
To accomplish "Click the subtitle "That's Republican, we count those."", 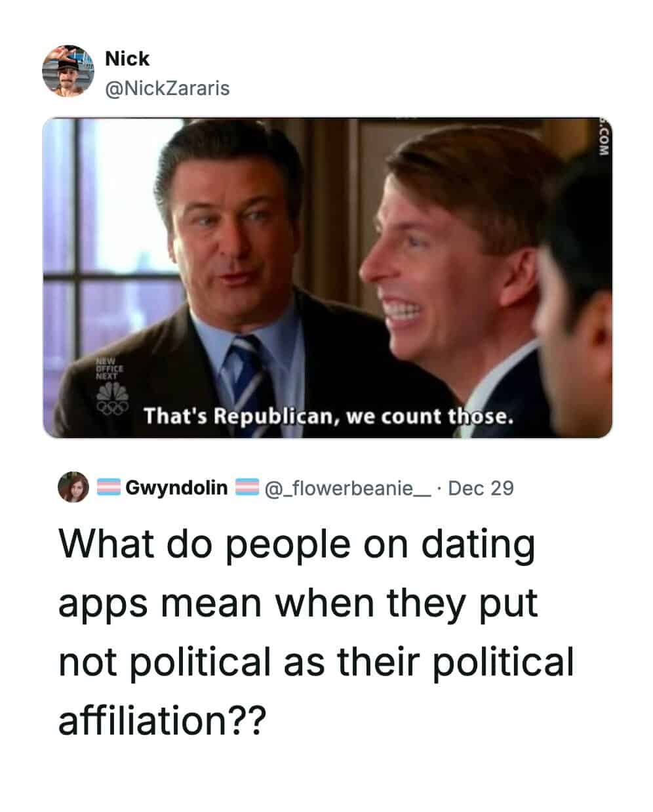I will coord(326,416).
